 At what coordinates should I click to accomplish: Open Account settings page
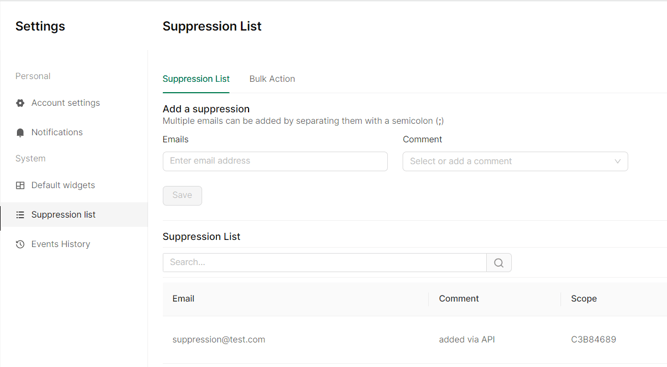pyautogui.click(x=66, y=103)
